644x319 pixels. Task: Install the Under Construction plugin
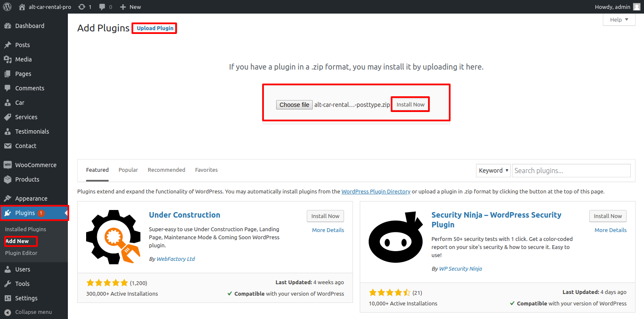click(x=325, y=216)
